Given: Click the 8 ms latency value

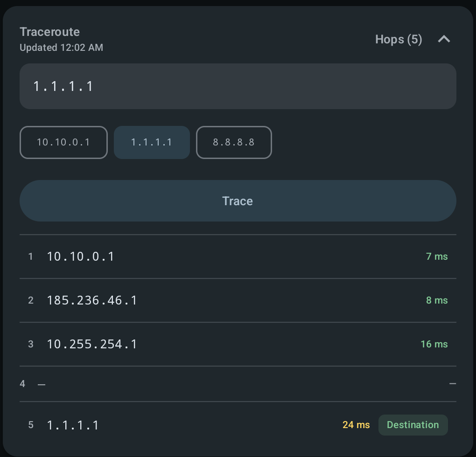Looking at the screenshot, I should pyautogui.click(x=437, y=300).
